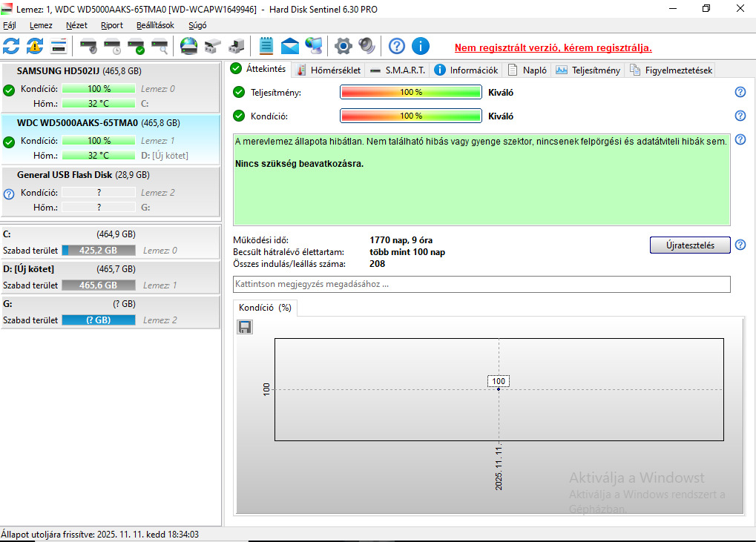Click the Kondíció 100 % gradient bar in overview
756x542 pixels.
click(x=411, y=116)
